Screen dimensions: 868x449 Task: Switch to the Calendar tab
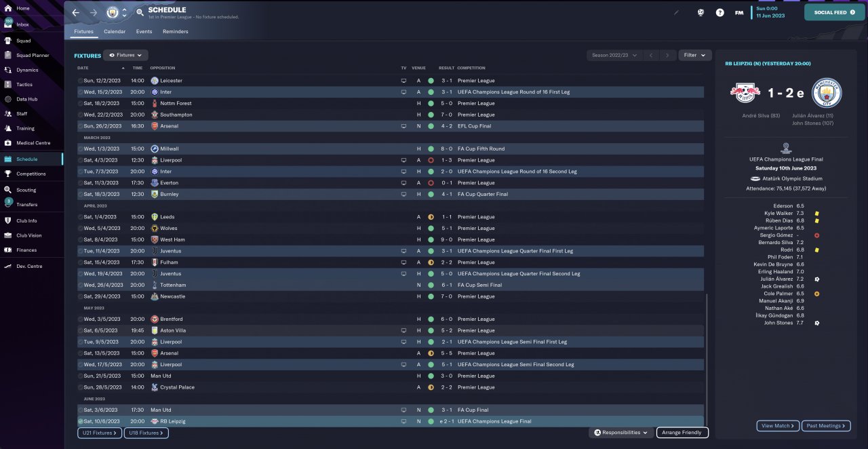(115, 31)
